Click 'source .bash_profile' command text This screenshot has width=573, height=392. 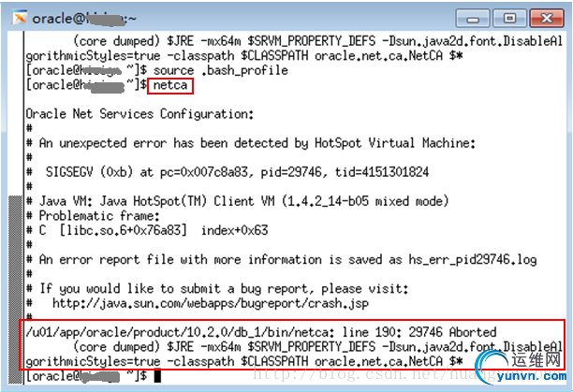(221, 70)
